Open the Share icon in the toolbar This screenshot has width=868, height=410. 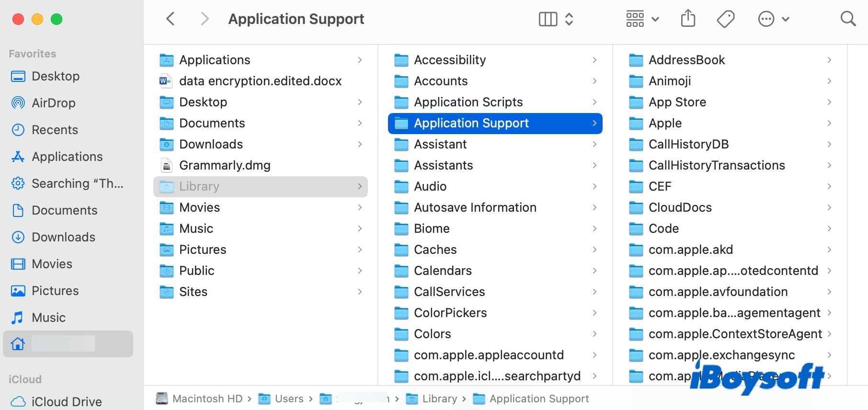688,18
